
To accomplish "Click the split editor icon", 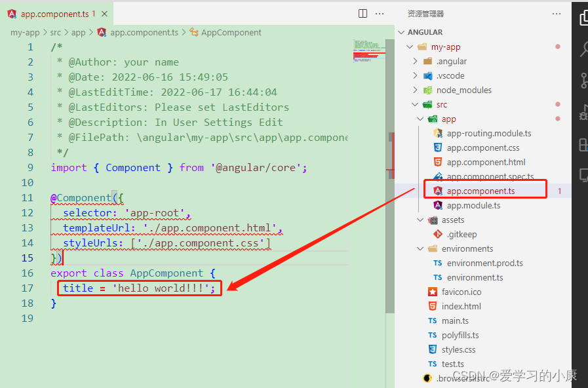I will 363,14.
